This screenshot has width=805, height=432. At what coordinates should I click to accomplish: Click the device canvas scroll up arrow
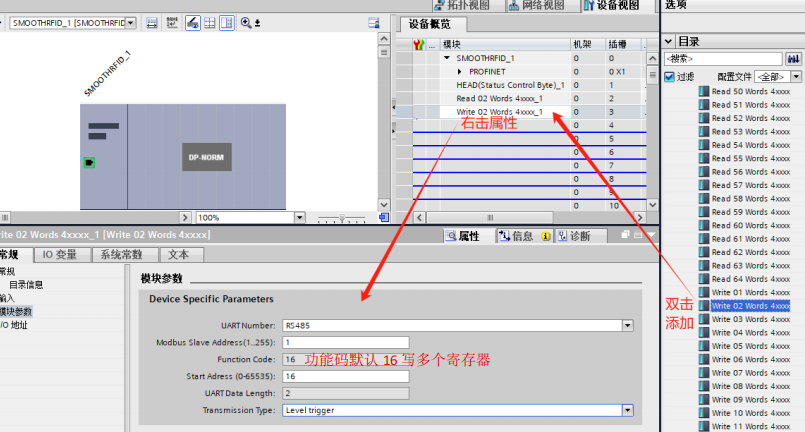(384, 39)
